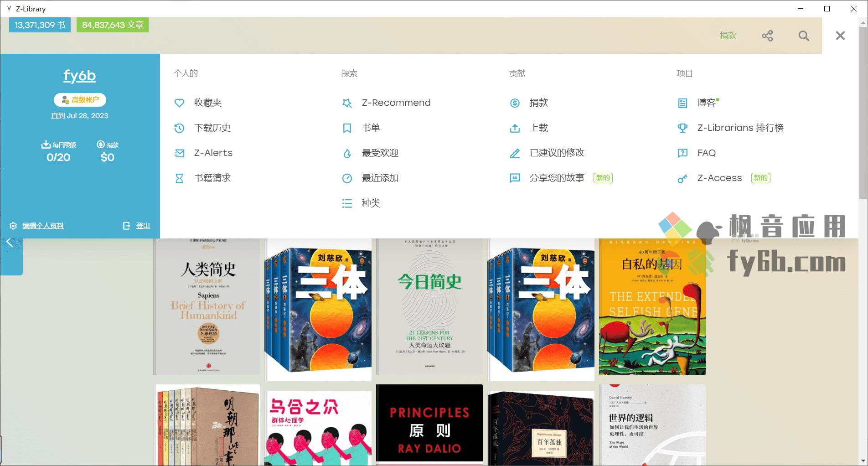Click the clock icon for 最近添加
This screenshot has width=868, height=466.
[x=347, y=178]
